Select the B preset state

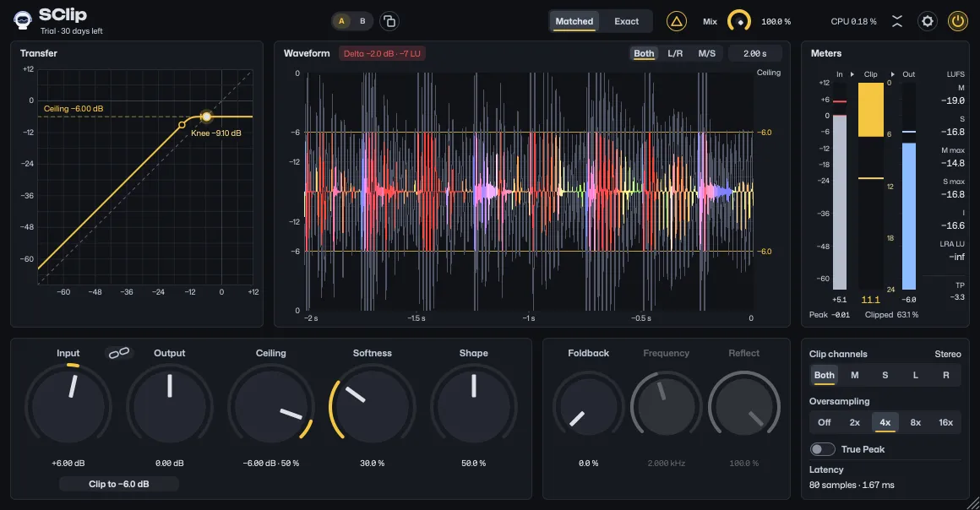point(362,21)
